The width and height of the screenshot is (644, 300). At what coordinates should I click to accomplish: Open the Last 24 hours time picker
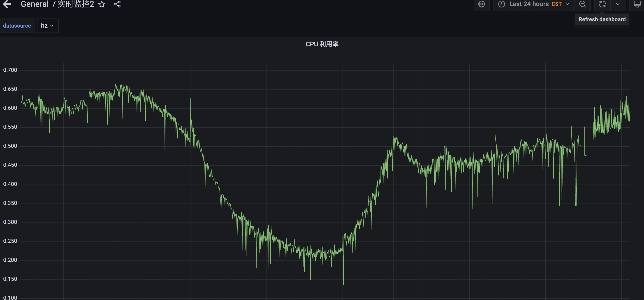[529, 4]
